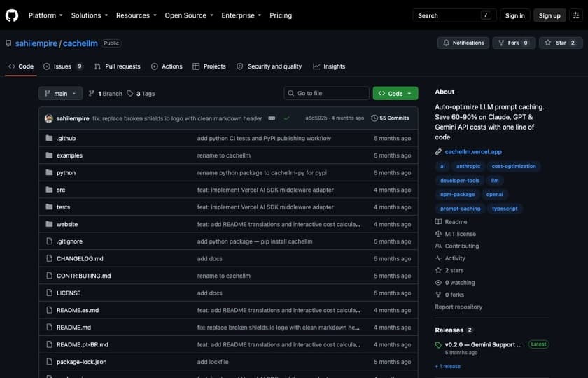Click the README.es.md file icon
The height and width of the screenshot is (378, 588).
point(49,310)
